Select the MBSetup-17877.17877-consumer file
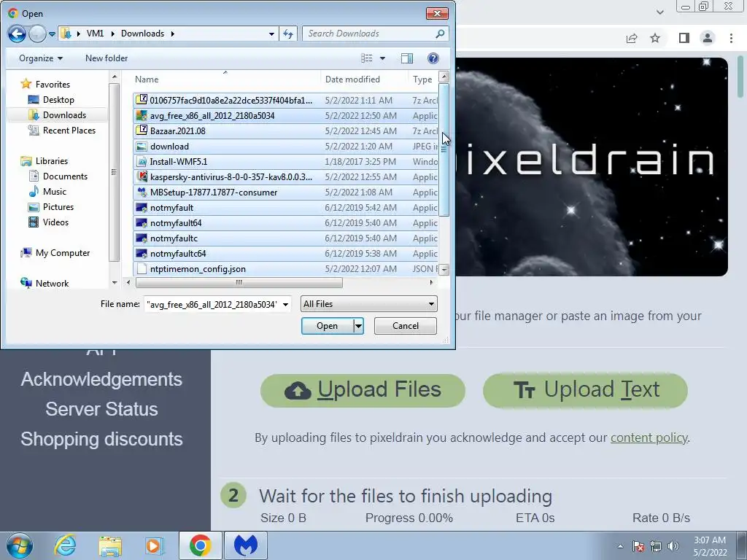Viewport: 747px width, 560px height. pos(285,192)
